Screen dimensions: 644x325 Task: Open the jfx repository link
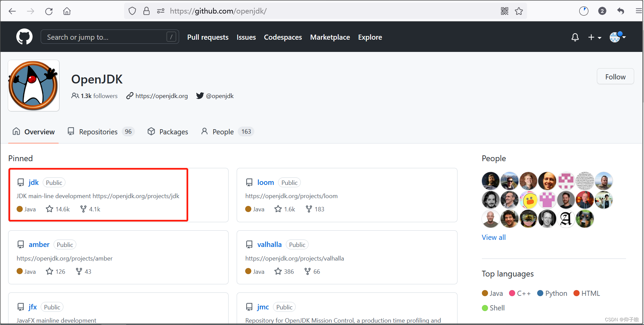click(33, 307)
